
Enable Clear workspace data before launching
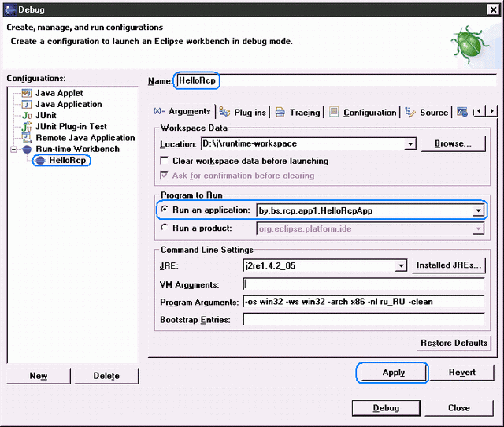click(x=165, y=160)
